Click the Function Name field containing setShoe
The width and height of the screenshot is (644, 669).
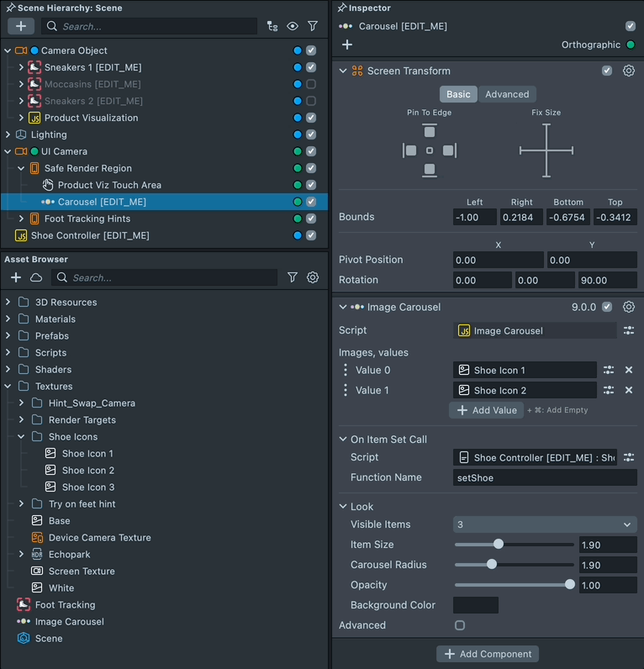(x=544, y=477)
